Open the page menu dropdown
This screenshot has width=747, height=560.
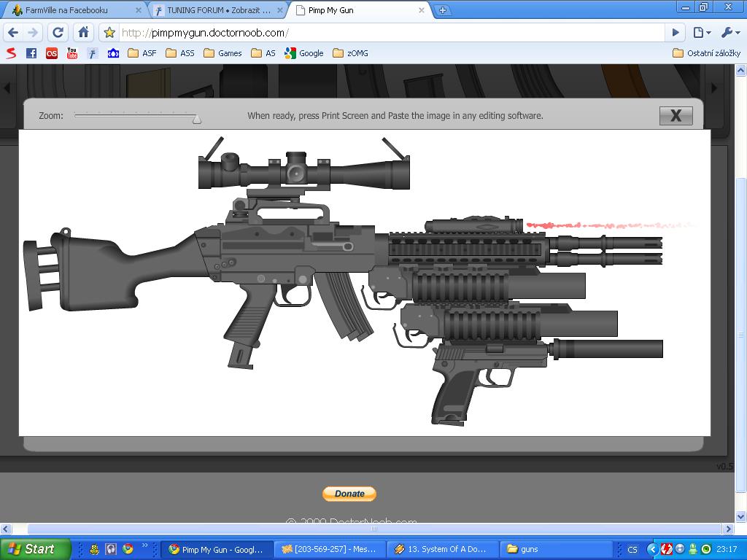point(701,32)
